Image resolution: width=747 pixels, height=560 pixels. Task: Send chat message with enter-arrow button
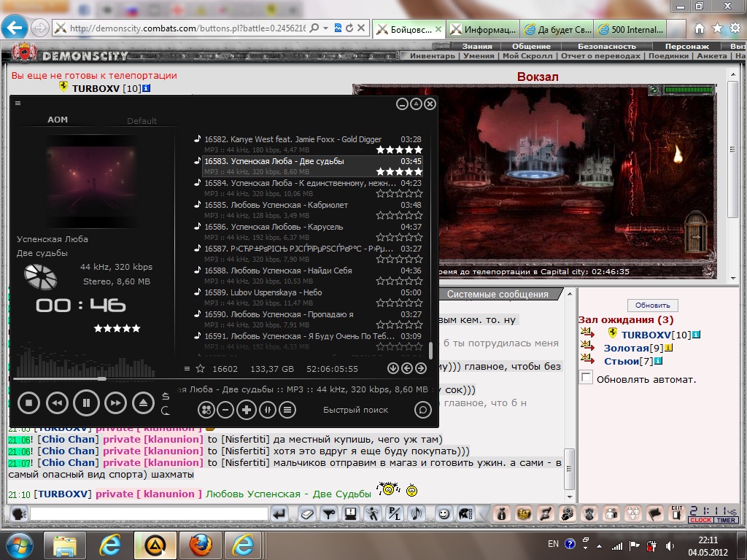[279, 514]
